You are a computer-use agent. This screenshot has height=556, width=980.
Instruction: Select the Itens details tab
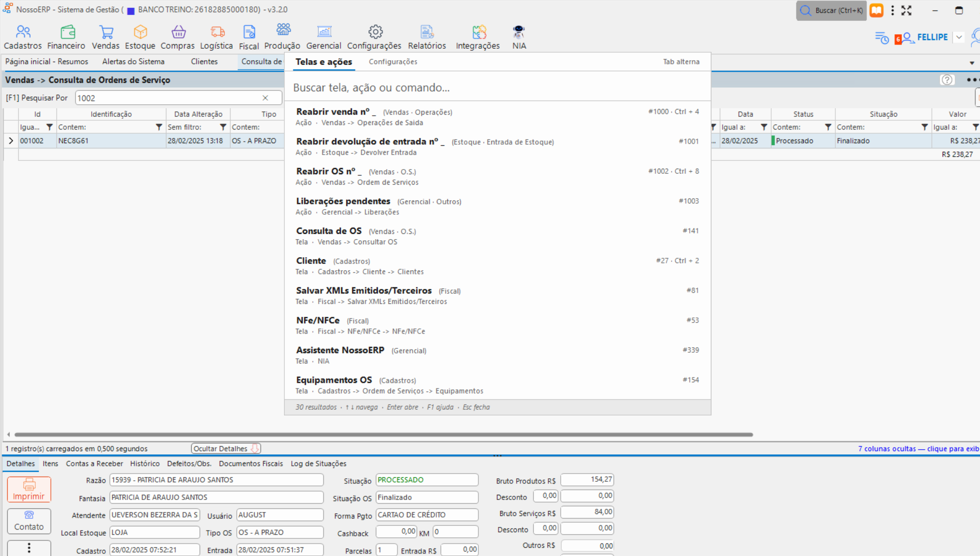[x=50, y=464]
